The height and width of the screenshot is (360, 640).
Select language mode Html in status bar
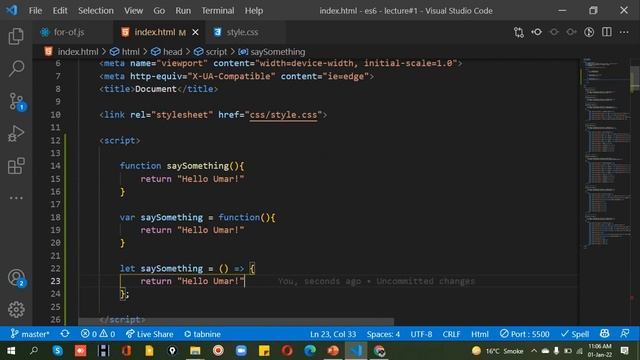tap(480, 334)
